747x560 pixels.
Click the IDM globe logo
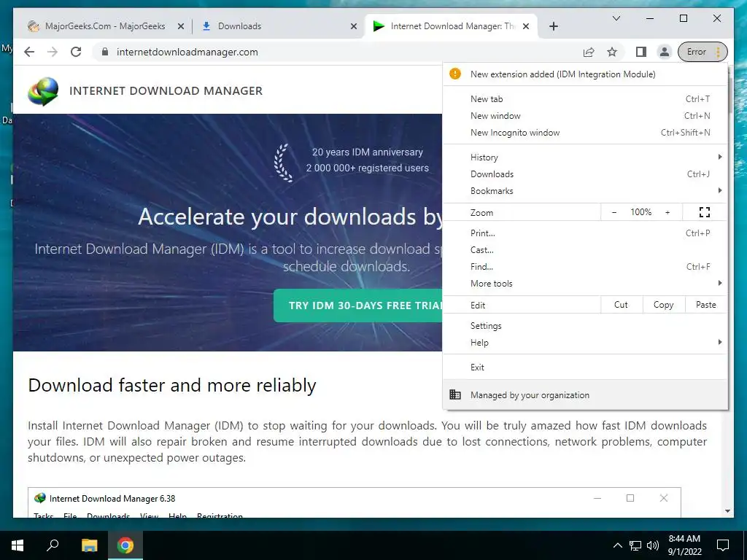click(x=43, y=91)
